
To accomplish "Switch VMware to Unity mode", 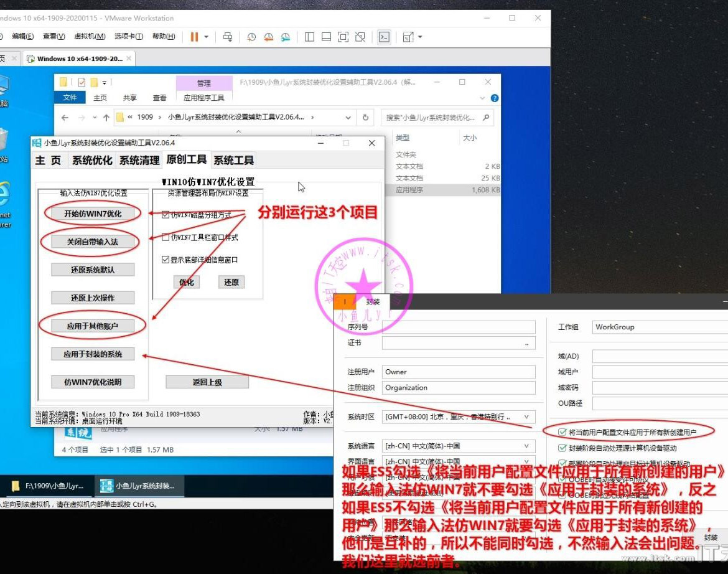I will pyautogui.click(x=360, y=37).
